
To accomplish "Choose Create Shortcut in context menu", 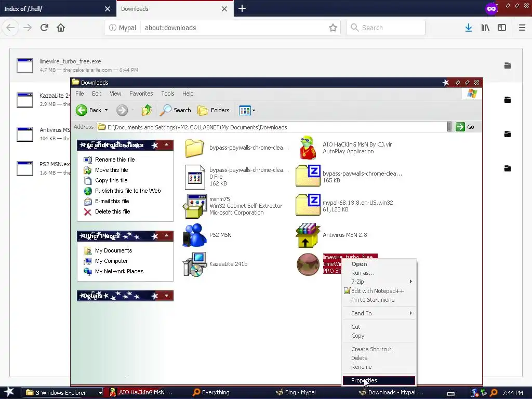I will click(x=379, y=349).
